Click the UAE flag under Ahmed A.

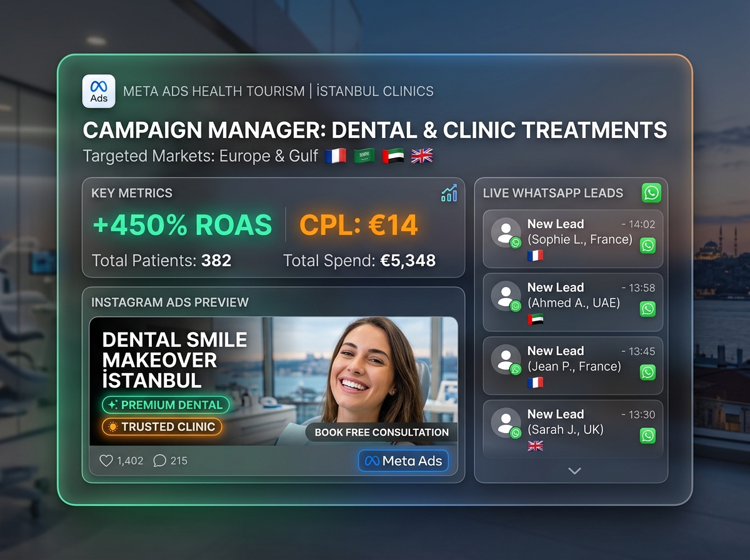tap(536, 319)
